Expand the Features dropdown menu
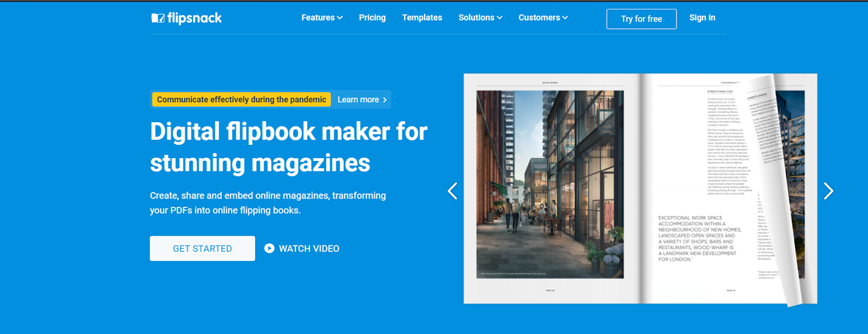 pos(322,18)
